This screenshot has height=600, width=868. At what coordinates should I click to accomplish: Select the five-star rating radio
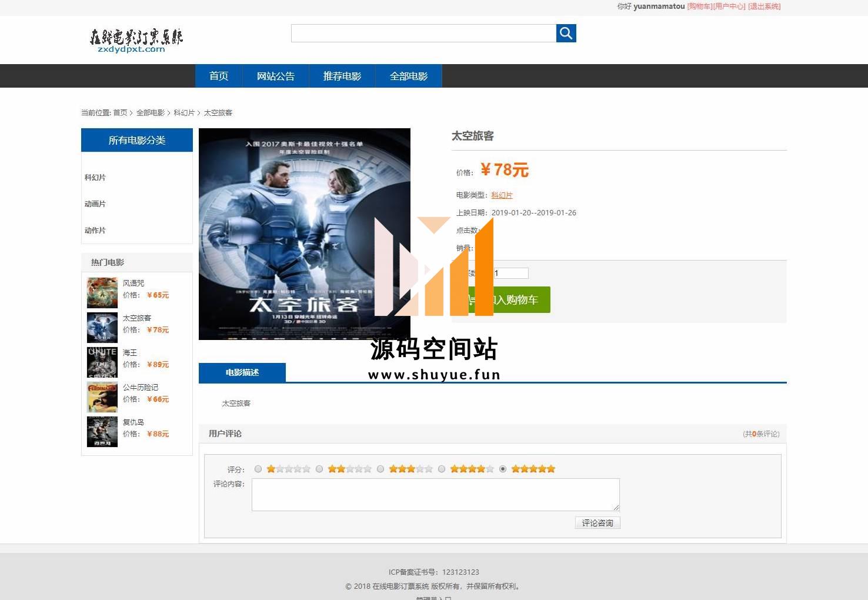[503, 469]
